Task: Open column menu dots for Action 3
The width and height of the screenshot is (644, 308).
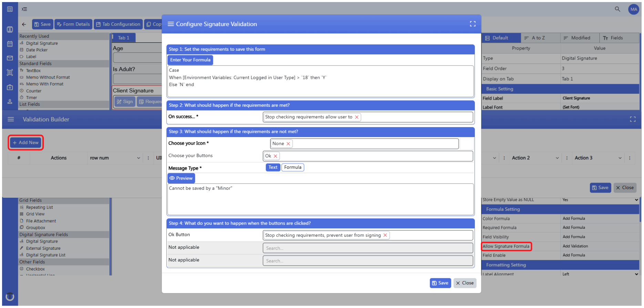Action: pyautogui.click(x=630, y=158)
